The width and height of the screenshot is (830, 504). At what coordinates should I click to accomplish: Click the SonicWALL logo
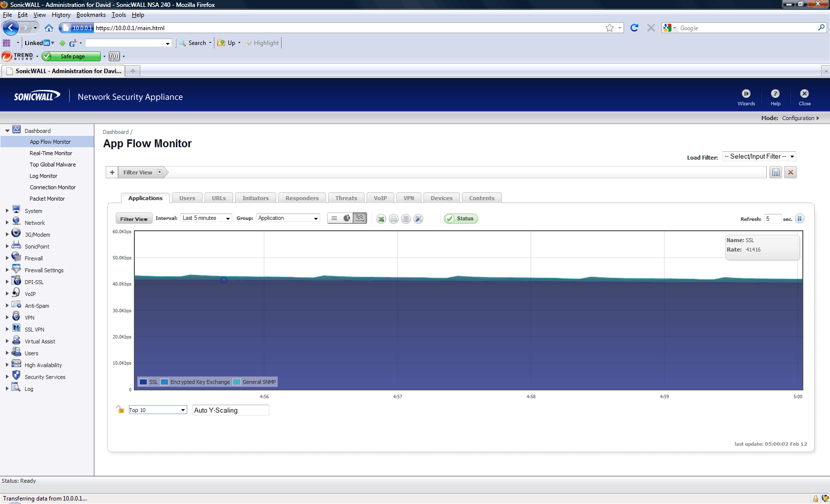pyautogui.click(x=37, y=96)
